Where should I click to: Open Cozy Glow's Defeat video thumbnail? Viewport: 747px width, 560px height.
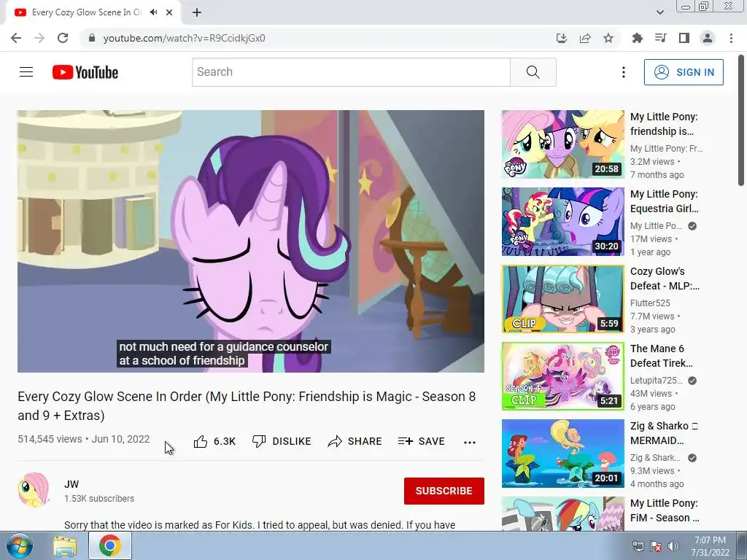(562, 299)
